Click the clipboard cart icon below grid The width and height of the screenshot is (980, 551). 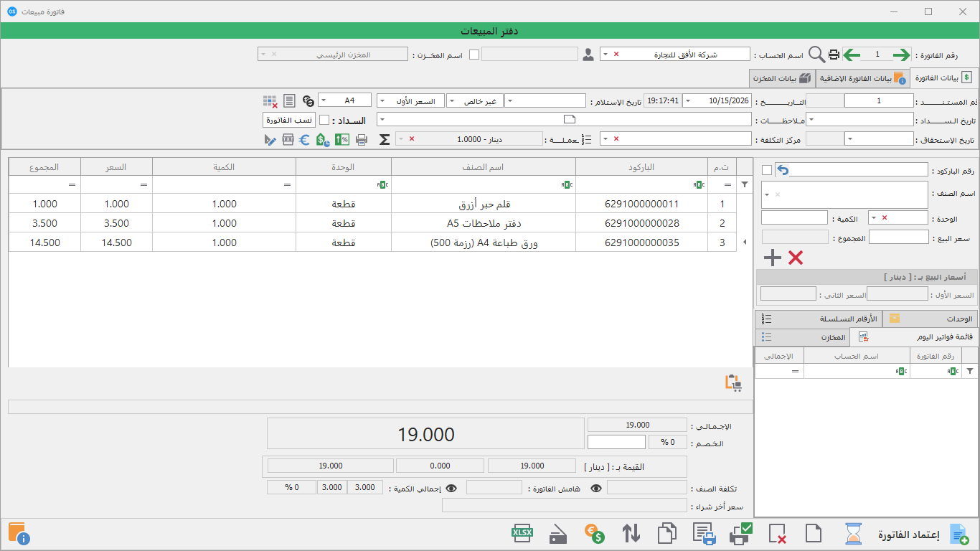pyautogui.click(x=732, y=382)
